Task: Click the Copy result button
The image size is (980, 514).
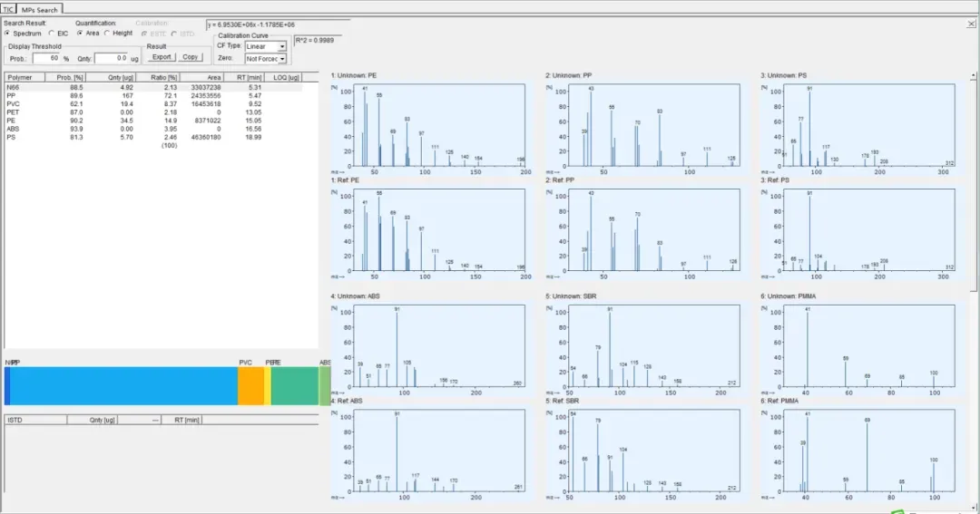Action: coord(190,57)
